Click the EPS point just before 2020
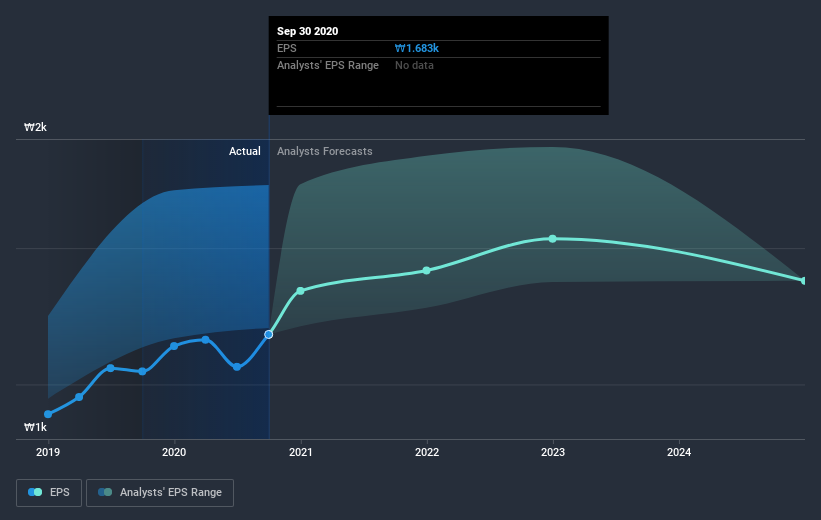821x520 pixels. (x=142, y=371)
